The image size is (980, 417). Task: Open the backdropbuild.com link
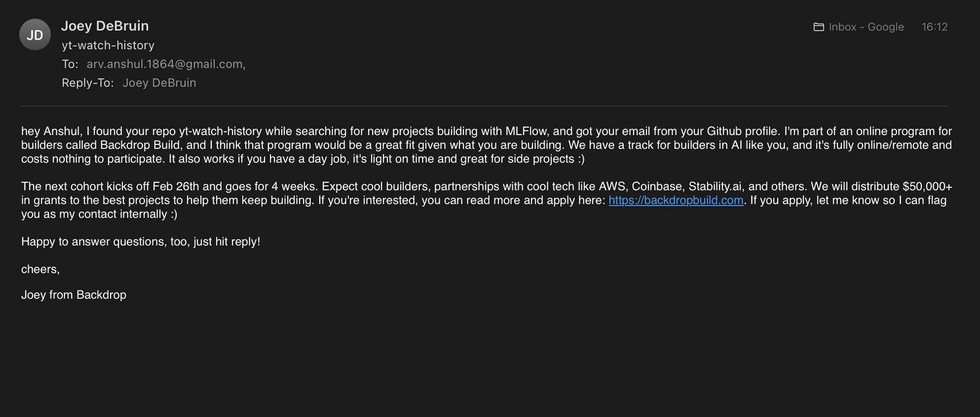[x=676, y=200]
